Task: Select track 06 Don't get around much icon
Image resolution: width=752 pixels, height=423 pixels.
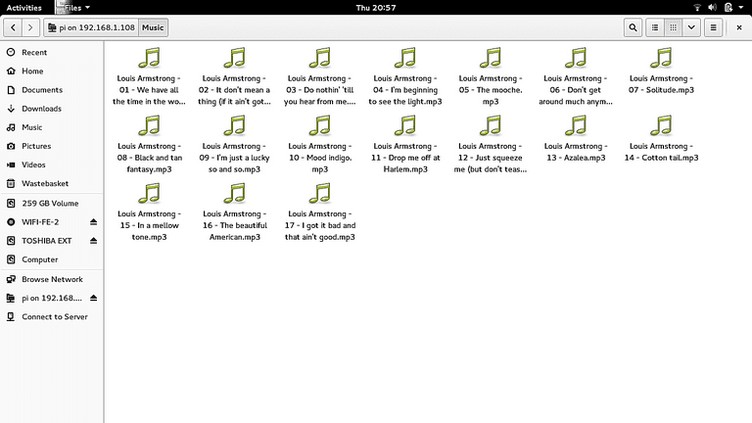Action: click(x=576, y=58)
